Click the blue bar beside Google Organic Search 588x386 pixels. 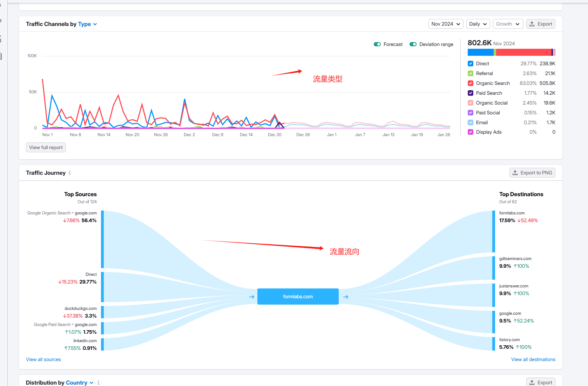click(102, 239)
